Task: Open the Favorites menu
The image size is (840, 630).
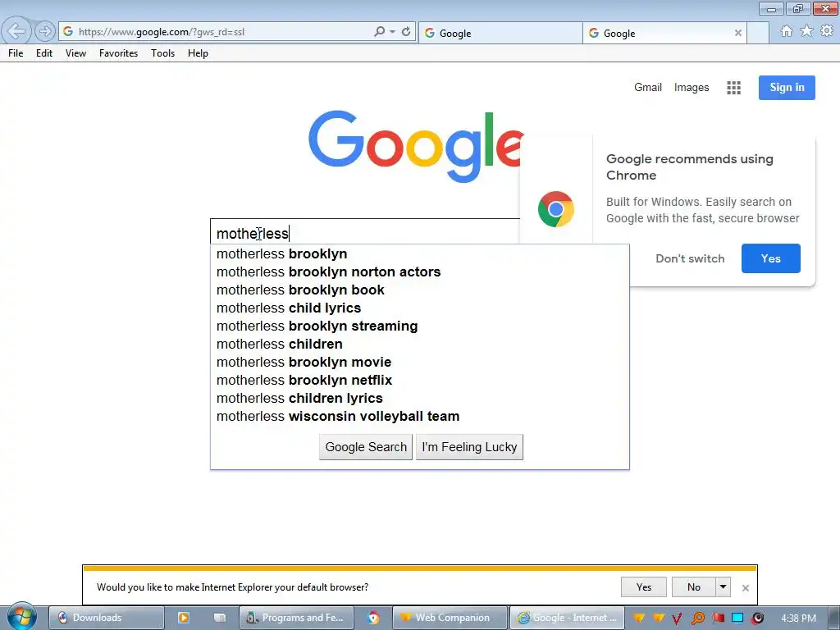Action: click(118, 53)
